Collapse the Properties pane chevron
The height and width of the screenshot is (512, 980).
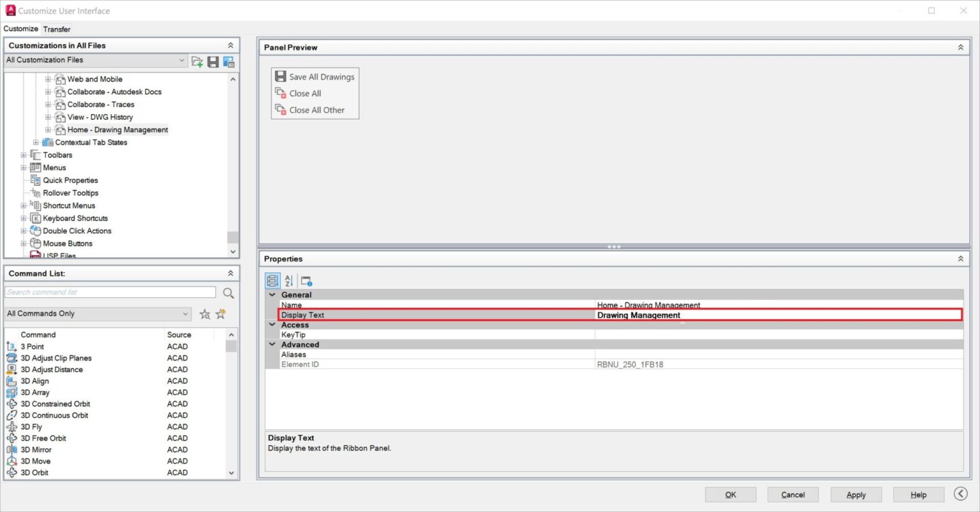[960, 259]
